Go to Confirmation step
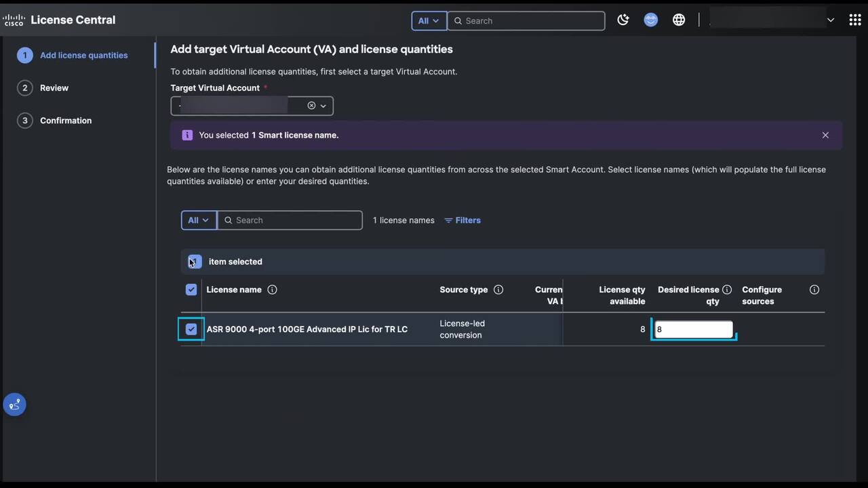Screen dimensions: 868x488 (55, 120)
